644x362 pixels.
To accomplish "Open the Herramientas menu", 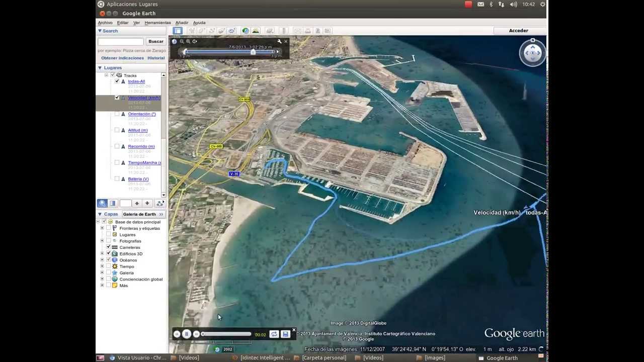I will 157,23.
